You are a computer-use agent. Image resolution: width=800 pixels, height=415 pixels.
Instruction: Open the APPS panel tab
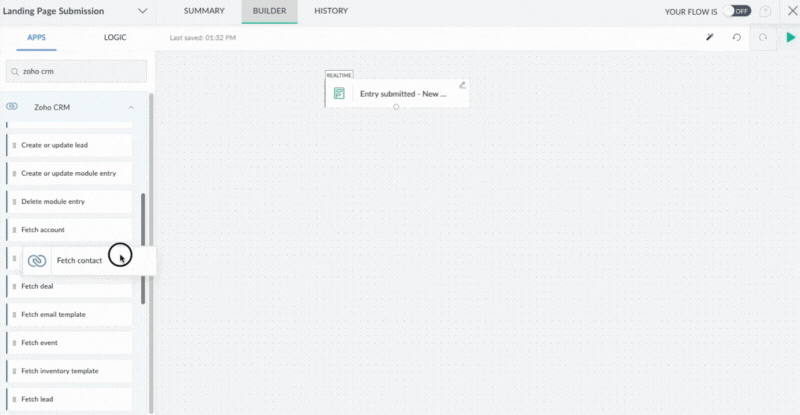[36, 37]
